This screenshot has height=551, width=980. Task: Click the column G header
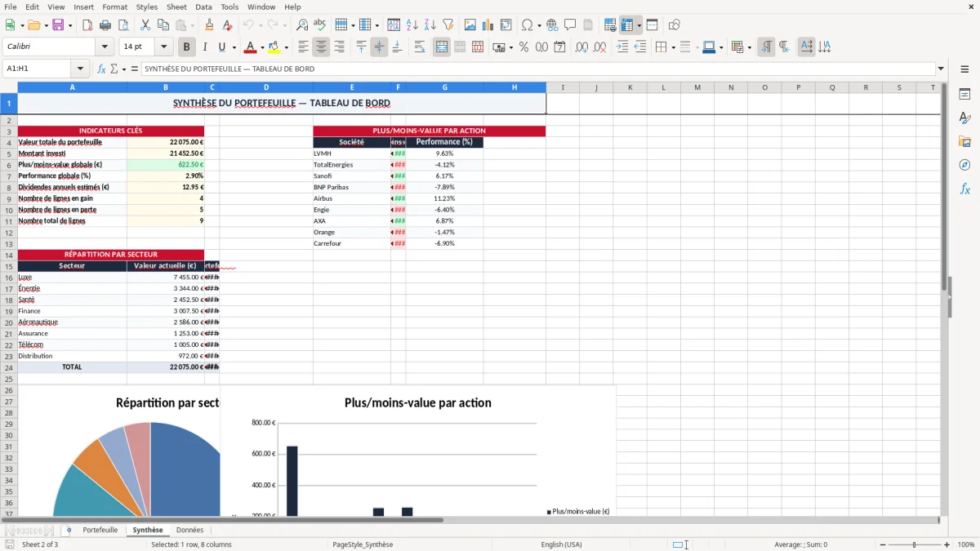pyautogui.click(x=445, y=87)
